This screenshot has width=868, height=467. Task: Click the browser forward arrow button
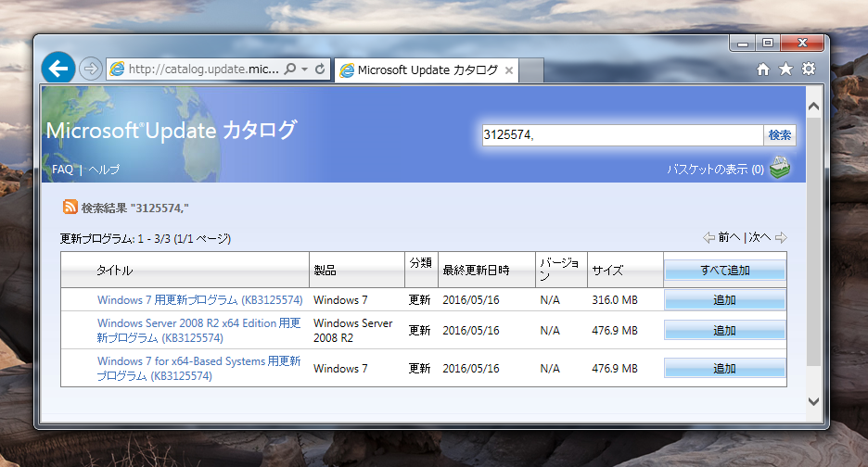point(91,69)
